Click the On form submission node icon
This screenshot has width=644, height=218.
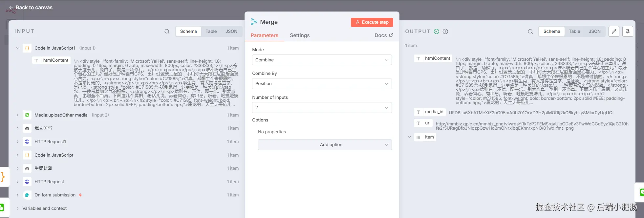(27, 195)
